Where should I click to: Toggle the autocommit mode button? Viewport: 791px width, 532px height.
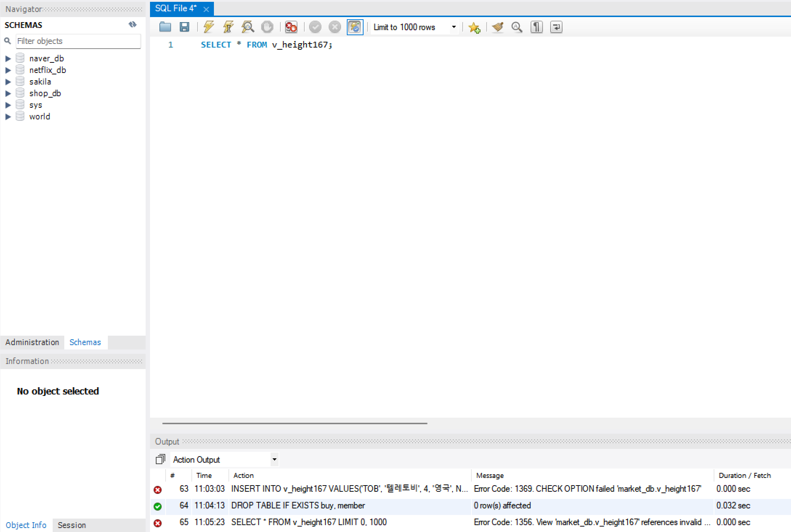(355, 27)
